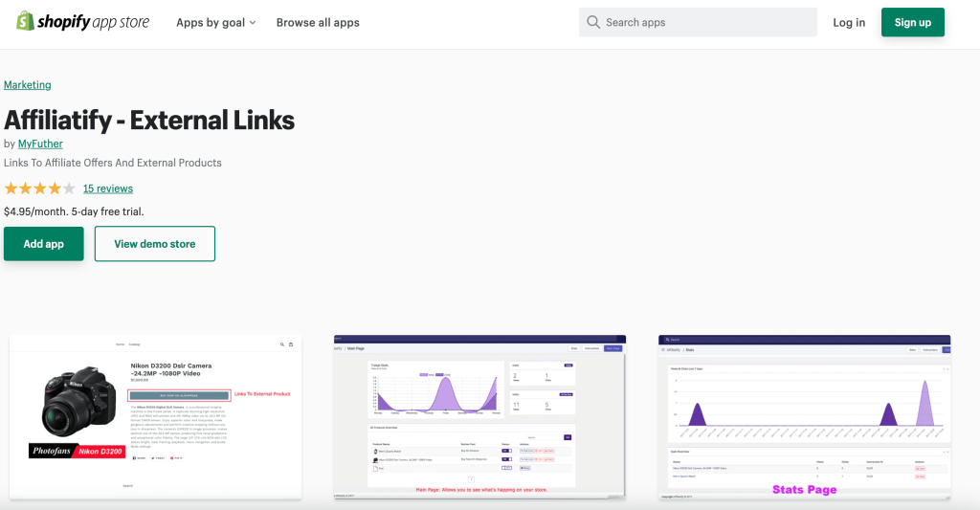Screen dimensions: 980x510
Task: Click the Links To Affiliate Offers tagline
Action: [x=113, y=163]
